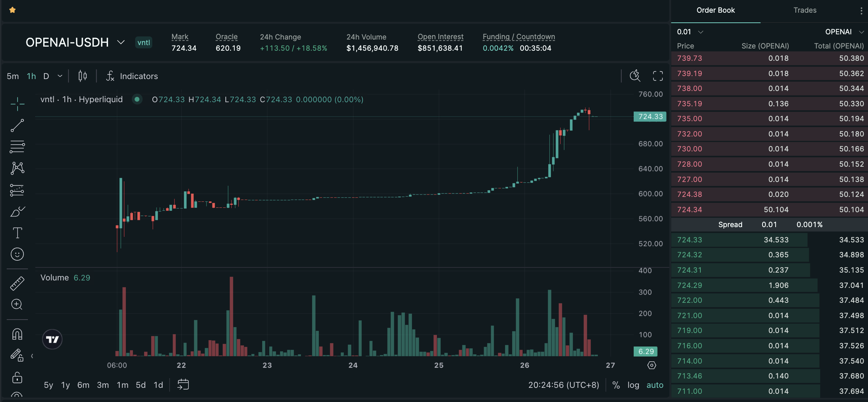This screenshot has width=868, height=402.
Task: Lock all drawing tools
Action: [18, 377]
